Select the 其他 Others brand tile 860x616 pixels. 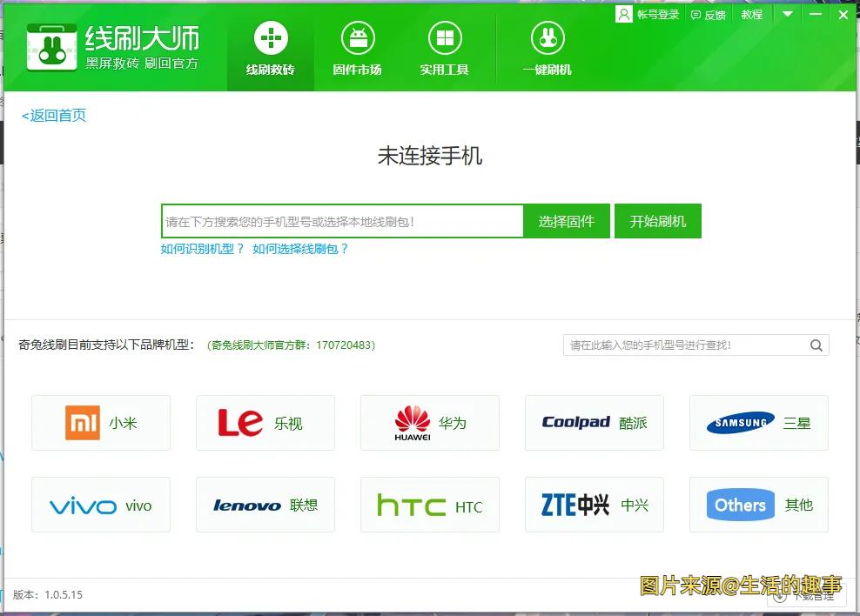point(759,505)
